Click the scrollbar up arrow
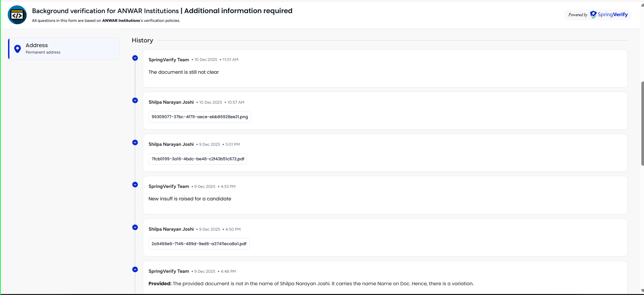 pos(642,5)
